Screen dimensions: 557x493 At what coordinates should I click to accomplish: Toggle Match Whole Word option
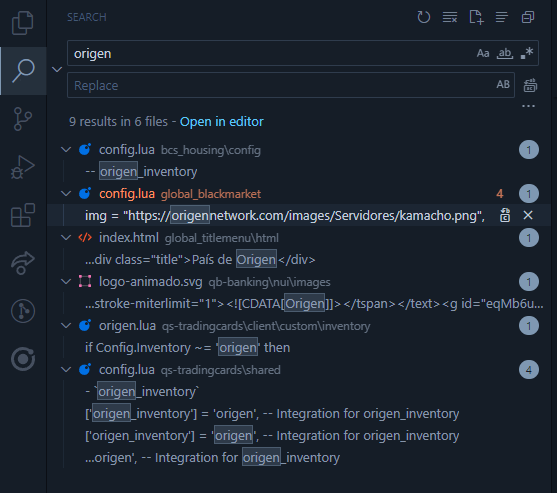click(505, 53)
